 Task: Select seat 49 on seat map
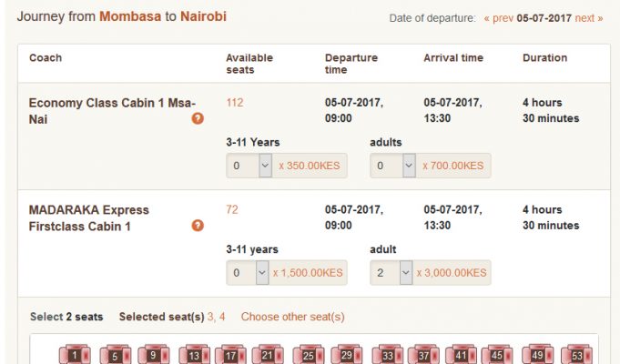(x=538, y=355)
